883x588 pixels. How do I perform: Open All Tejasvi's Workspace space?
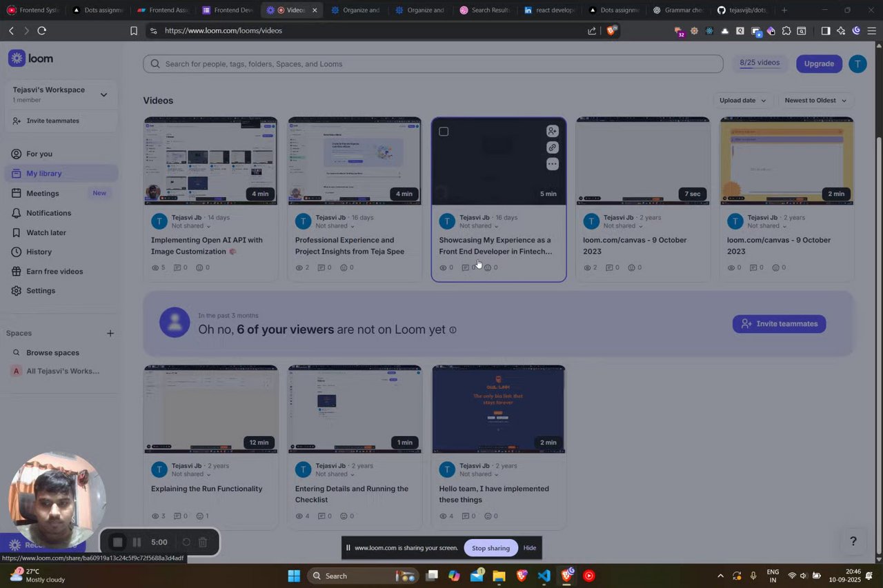(x=55, y=371)
